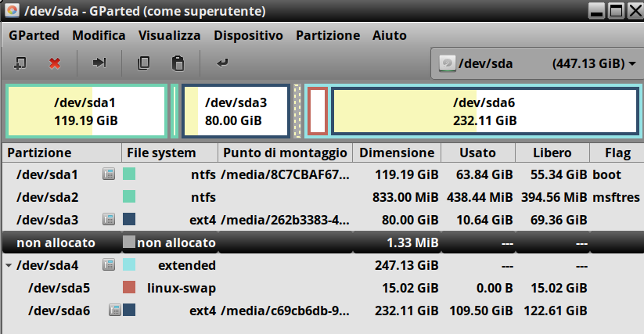Sort by File system column header
Viewport: 644px width, 334px height.
click(x=170, y=153)
